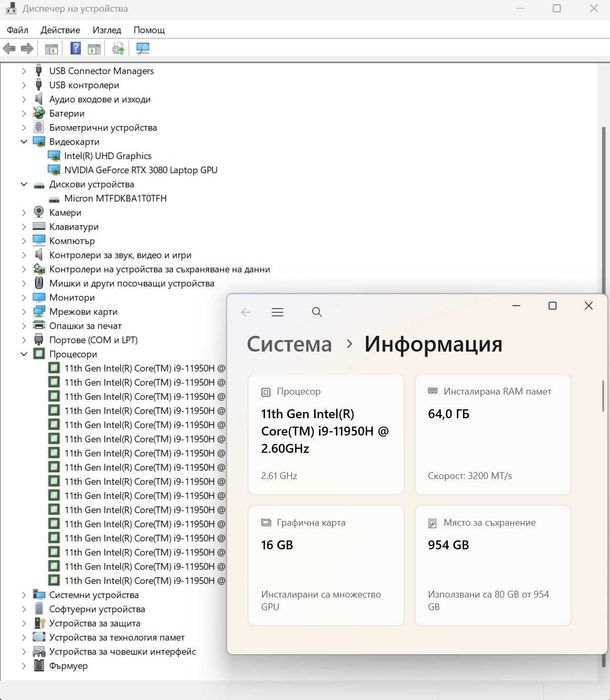This screenshot has height=700, width=610.
Task: Maximize the Settings window
Action: pyautogui.click(x=552, y=306)
